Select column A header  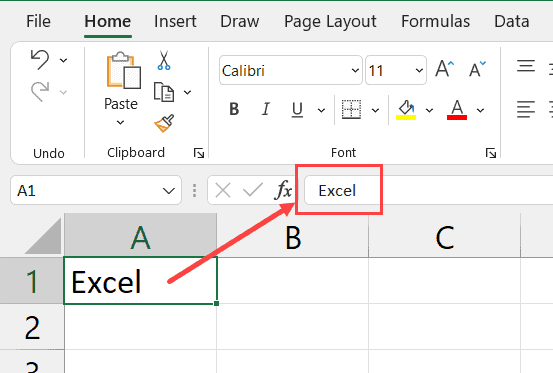(x=141, y=235)
